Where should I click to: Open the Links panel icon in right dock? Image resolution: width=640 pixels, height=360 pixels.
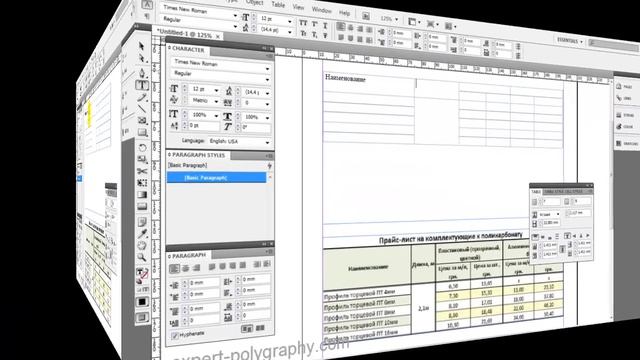point(619,98)
